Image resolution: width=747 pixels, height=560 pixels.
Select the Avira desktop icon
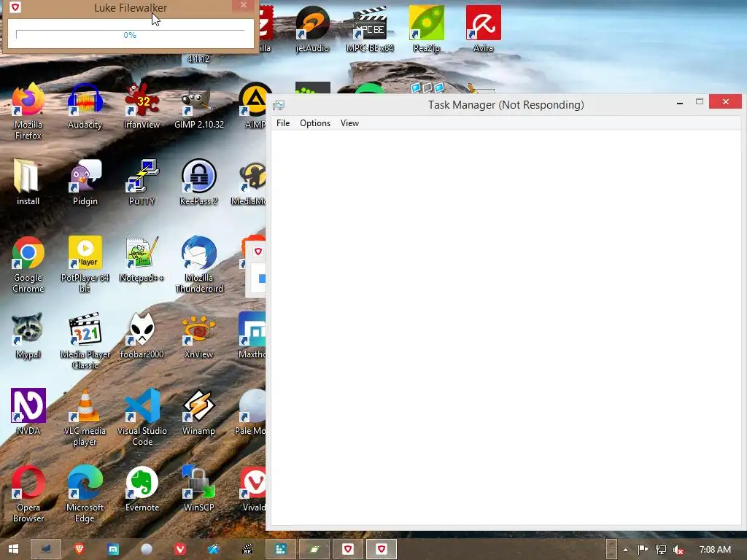click(x=483, y=29)
